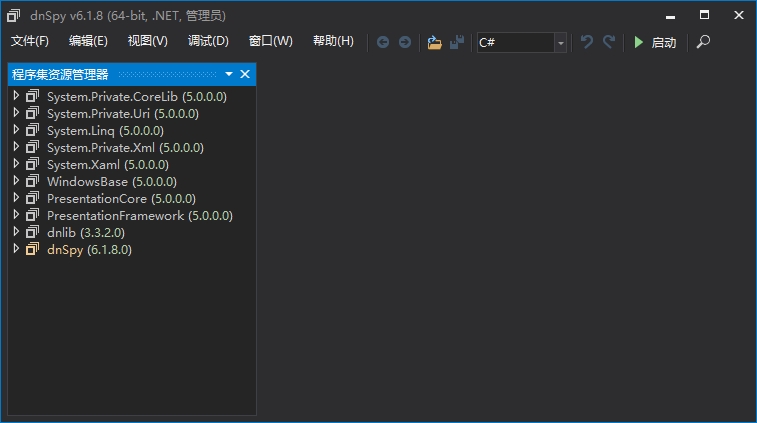Open the C# language dropdown arrow
Image resolution: width=757 pixels, height=423 pixels.
click(561, 42)
